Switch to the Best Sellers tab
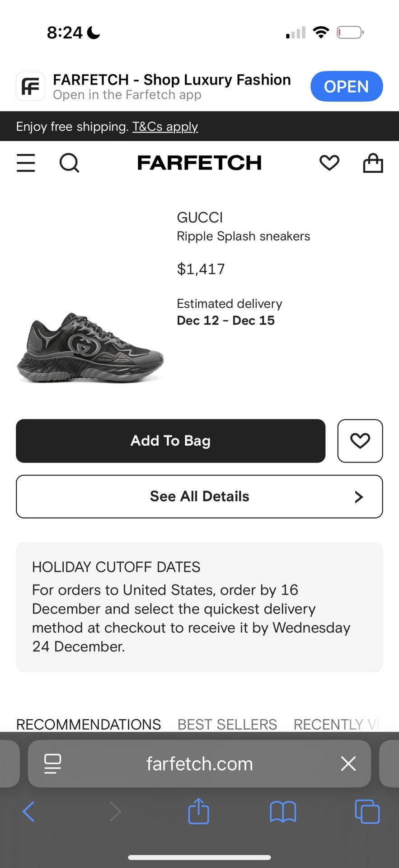 [x=227, y=724]
